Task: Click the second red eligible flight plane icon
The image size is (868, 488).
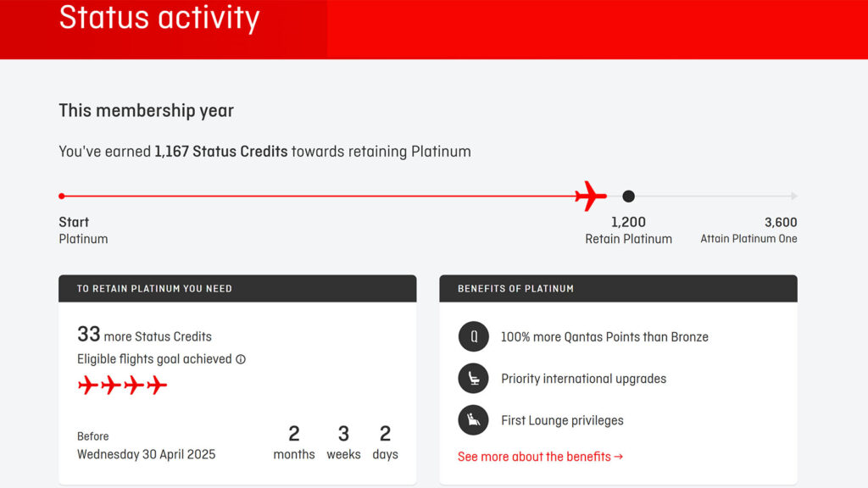Action: tap(109, 383)
